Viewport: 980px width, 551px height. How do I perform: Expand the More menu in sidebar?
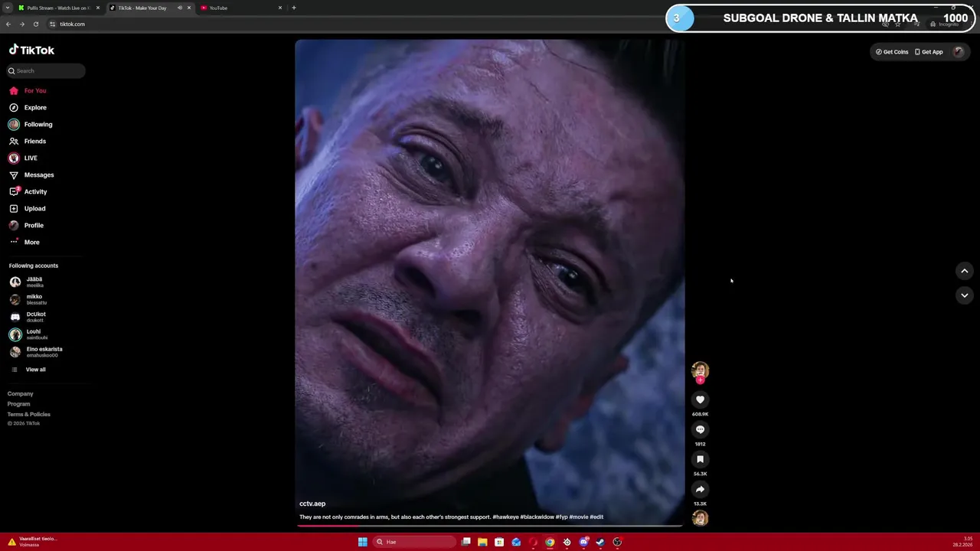pos(24,242)
